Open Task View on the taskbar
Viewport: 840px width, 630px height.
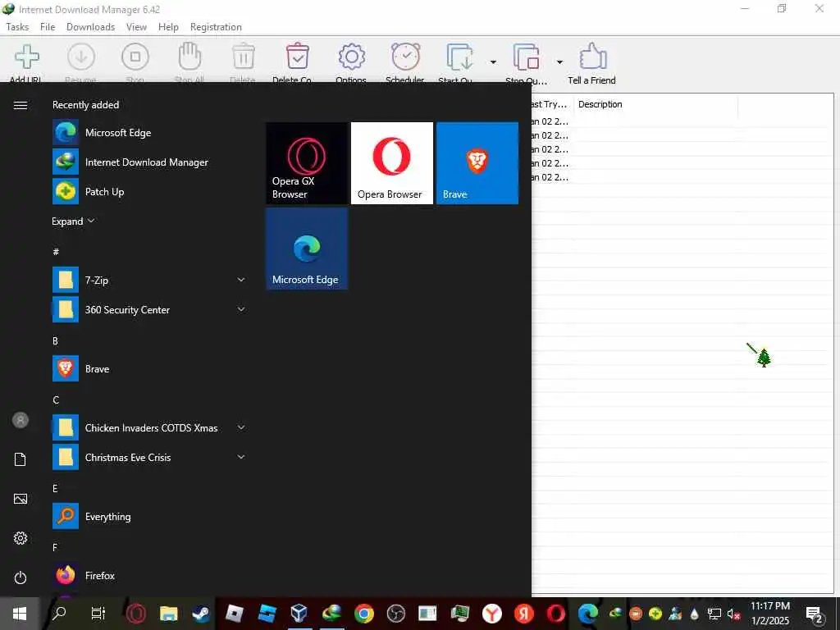(98, 613)
